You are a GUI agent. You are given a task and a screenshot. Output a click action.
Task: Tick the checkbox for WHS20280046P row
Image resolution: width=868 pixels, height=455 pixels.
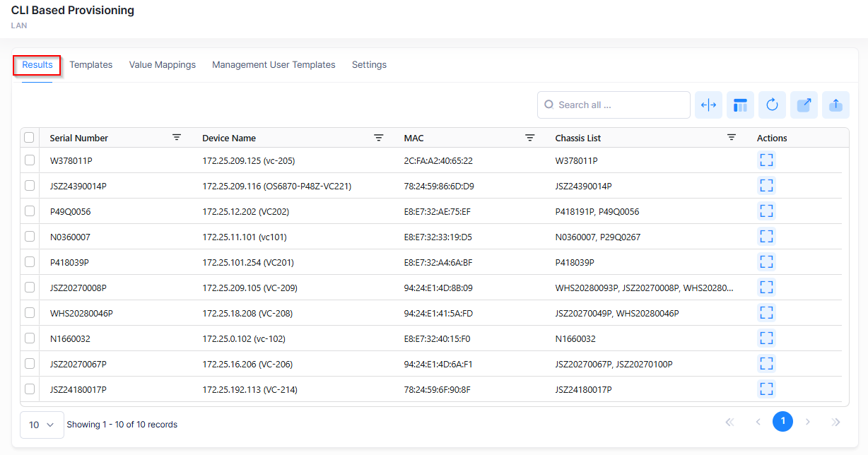pos(30,313)
